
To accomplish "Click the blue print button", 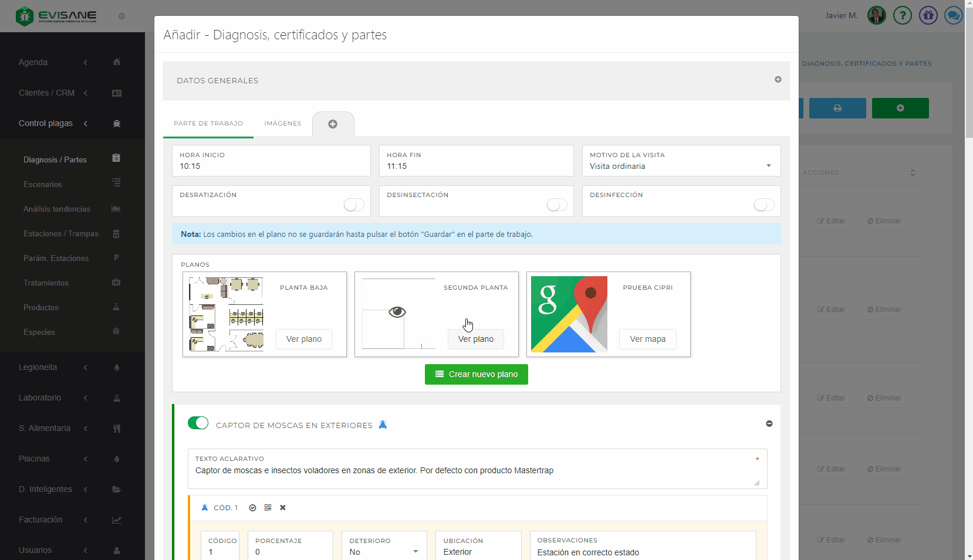I will click(837, 108).
